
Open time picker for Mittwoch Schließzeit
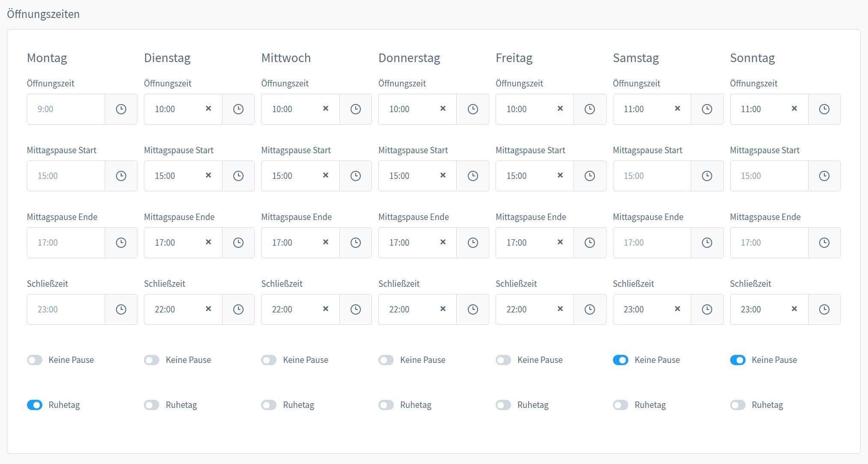[x=356, y=309]
